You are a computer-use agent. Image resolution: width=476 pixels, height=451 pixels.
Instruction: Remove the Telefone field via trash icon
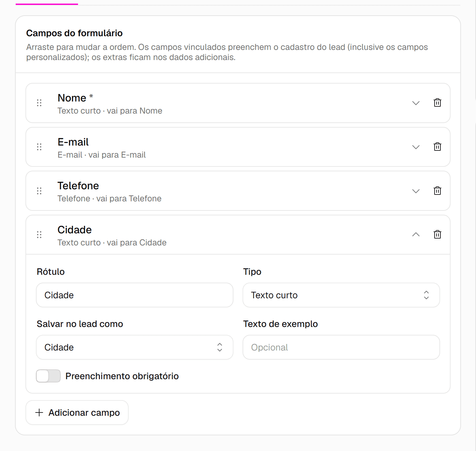437,191
